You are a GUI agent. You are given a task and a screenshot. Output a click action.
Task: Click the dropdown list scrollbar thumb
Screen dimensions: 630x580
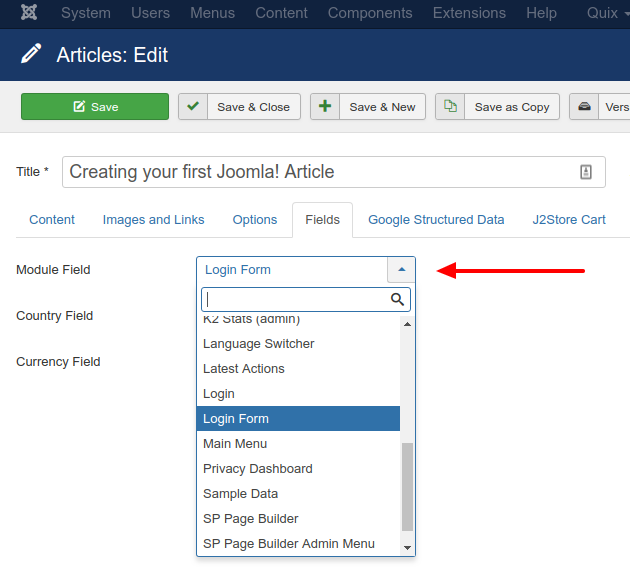(x=407, y=487)
